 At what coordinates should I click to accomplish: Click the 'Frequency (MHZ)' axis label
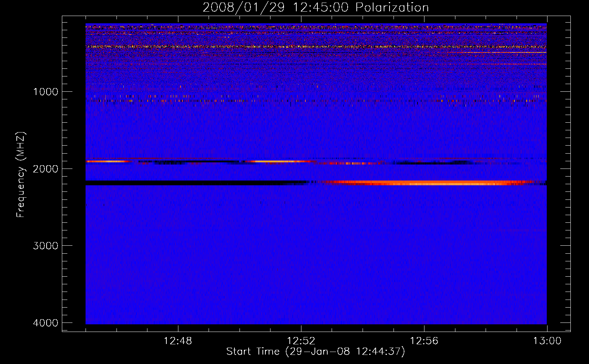click(21, 175)
